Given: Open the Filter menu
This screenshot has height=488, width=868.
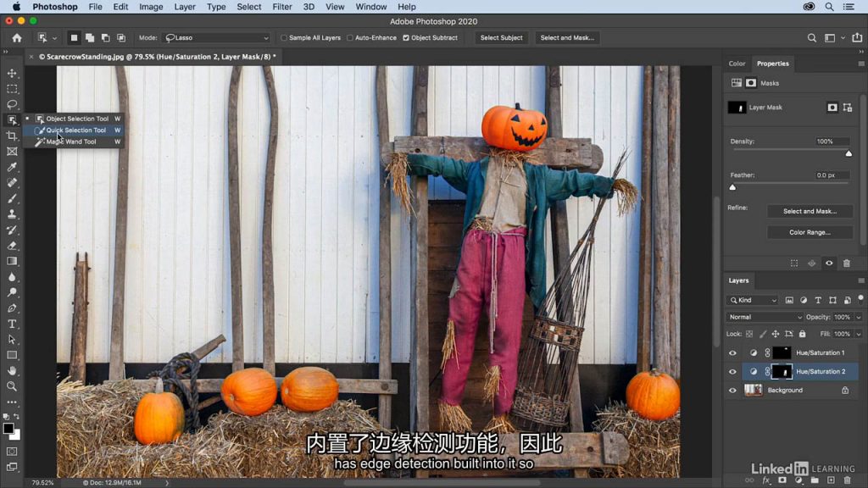Looking at the screenshot, I should [281, 7].
